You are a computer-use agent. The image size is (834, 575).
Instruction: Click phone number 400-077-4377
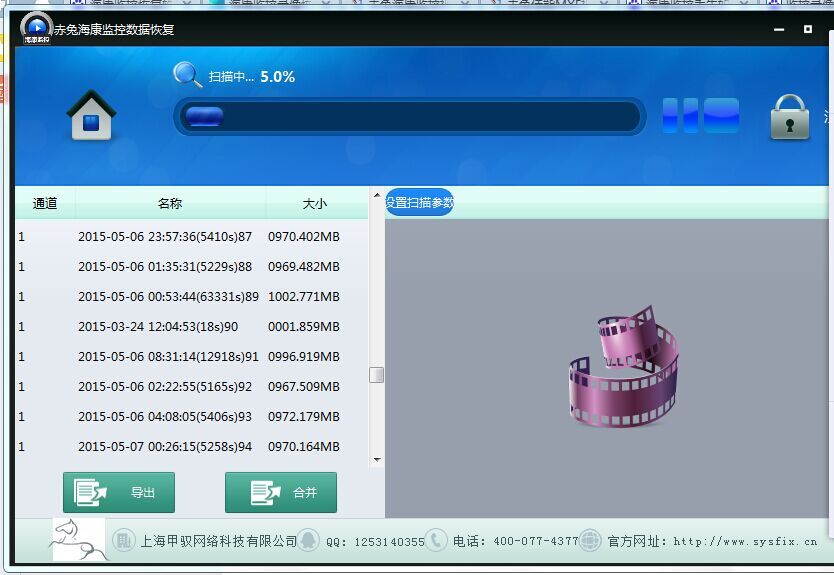coord(536,541)
